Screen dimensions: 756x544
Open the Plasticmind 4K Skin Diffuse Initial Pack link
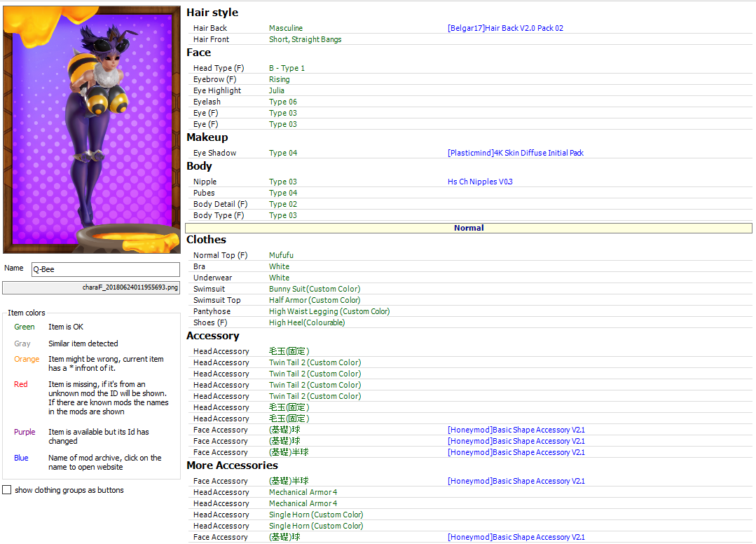click(x=516, y=153)
